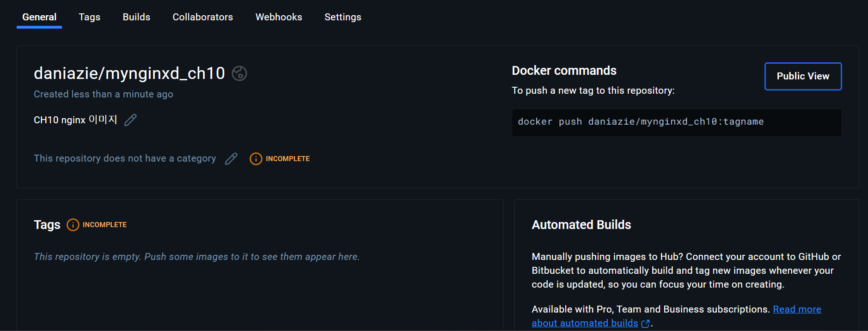Switch to the General tab
This screenshot has width=868, height=331.
39,17
